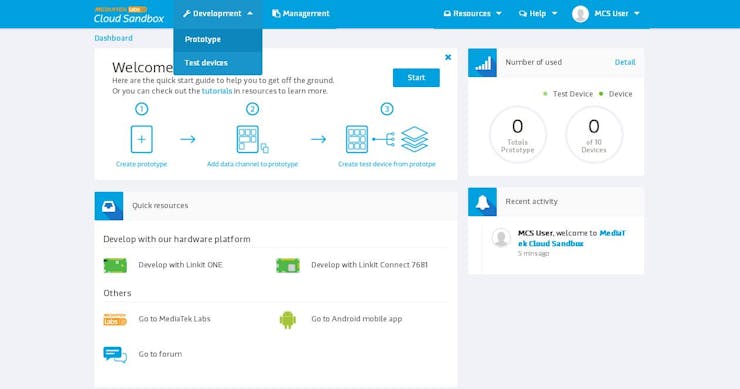Expand the Help dropdown arrow
Image resolution: width=740 pixels, height=389 pixels.
pos(555,14)
